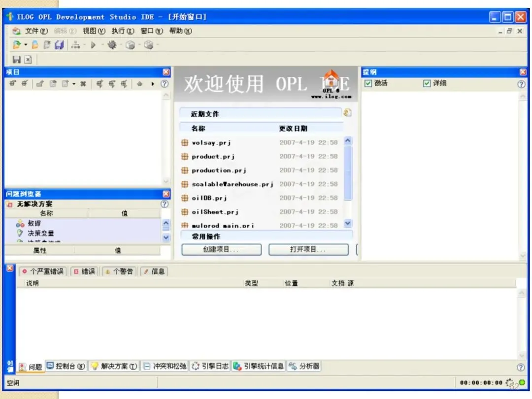The image size is (532, 399).
Task: Toggle the 错误 filter button
Action: [85, 271]
